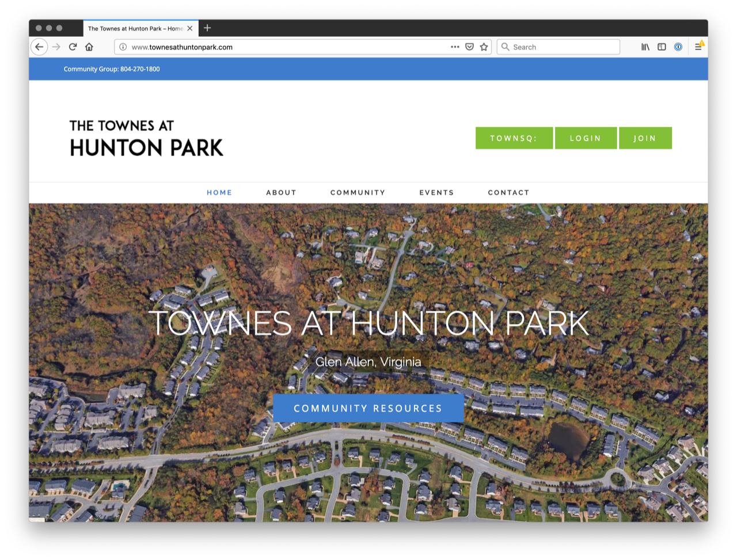
Task: Click the TOWNSQ: green button
Action: tap(514, 138)
